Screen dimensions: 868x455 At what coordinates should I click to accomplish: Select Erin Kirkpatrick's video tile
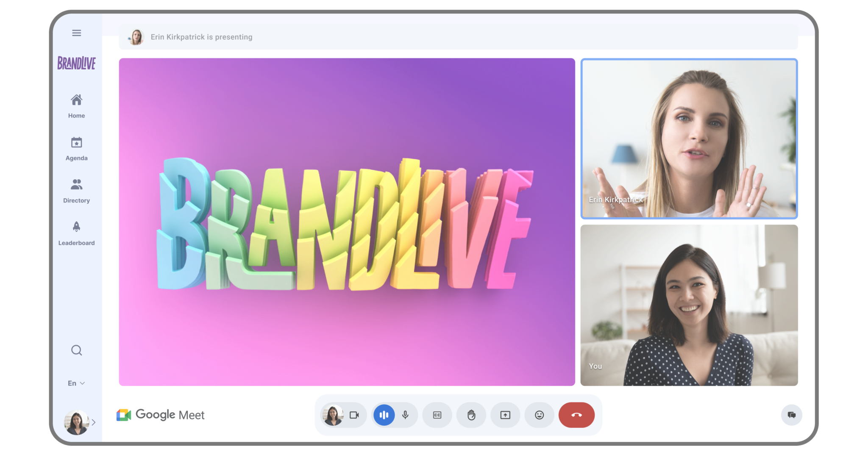tap(690, 138)
